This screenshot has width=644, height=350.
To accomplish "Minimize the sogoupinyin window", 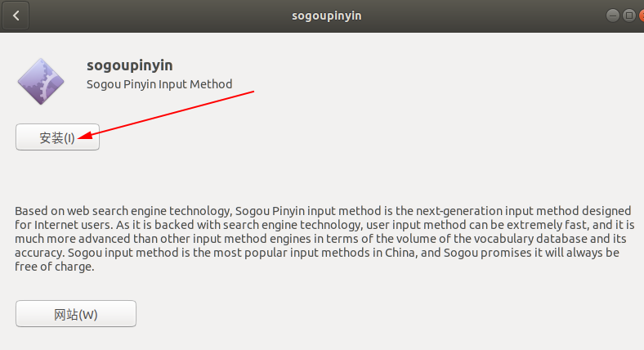I will tap(612, 16).
